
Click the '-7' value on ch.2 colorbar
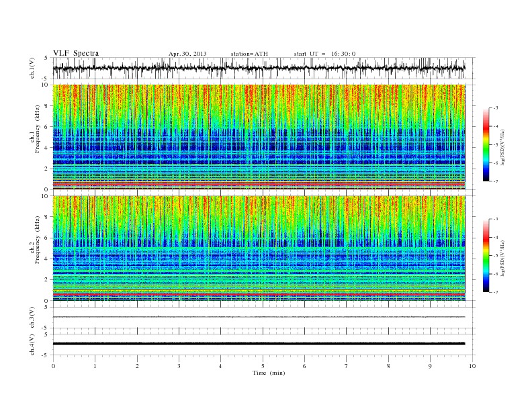(495, 292)
